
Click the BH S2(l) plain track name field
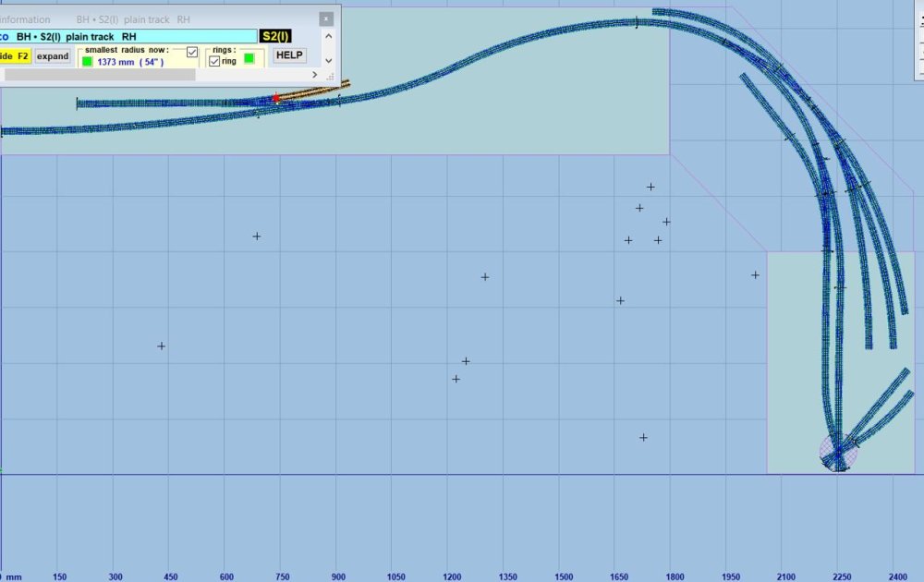tap(129, 36)
